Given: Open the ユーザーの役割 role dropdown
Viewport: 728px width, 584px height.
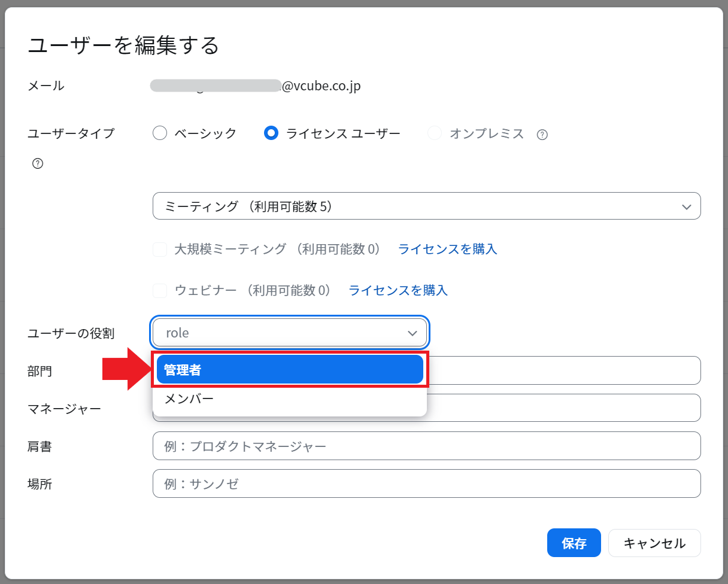Looking at the screenshot, I should [x=290, y=333].
